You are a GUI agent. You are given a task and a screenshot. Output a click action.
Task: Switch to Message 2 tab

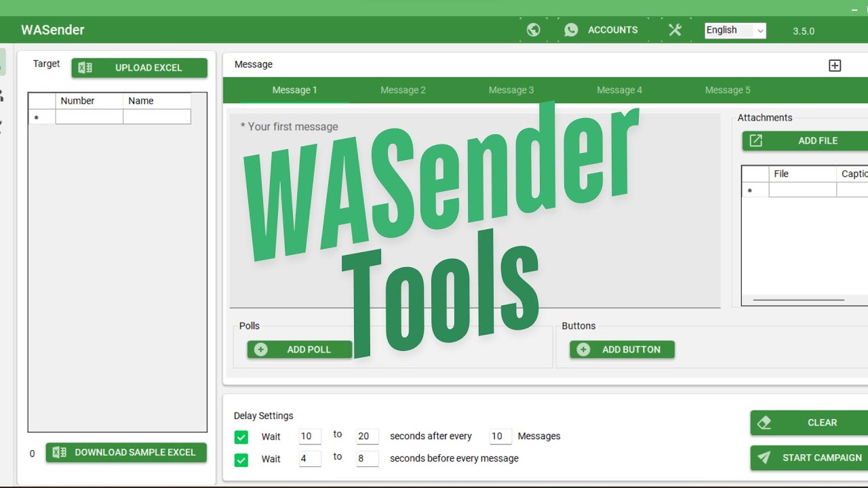[x=403, y=90]
